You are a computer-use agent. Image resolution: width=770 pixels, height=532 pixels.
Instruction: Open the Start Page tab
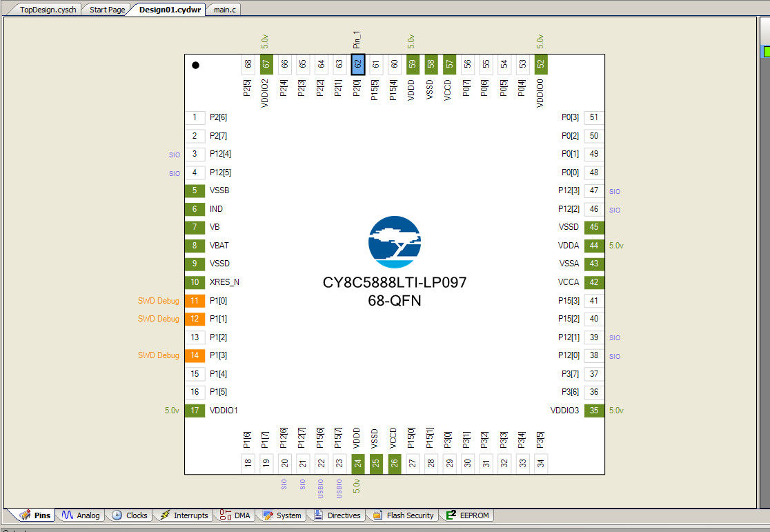(107, 10)
